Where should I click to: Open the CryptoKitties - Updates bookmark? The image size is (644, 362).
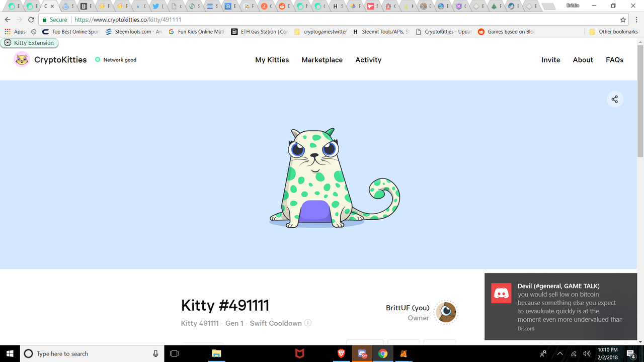coord(444,32)
